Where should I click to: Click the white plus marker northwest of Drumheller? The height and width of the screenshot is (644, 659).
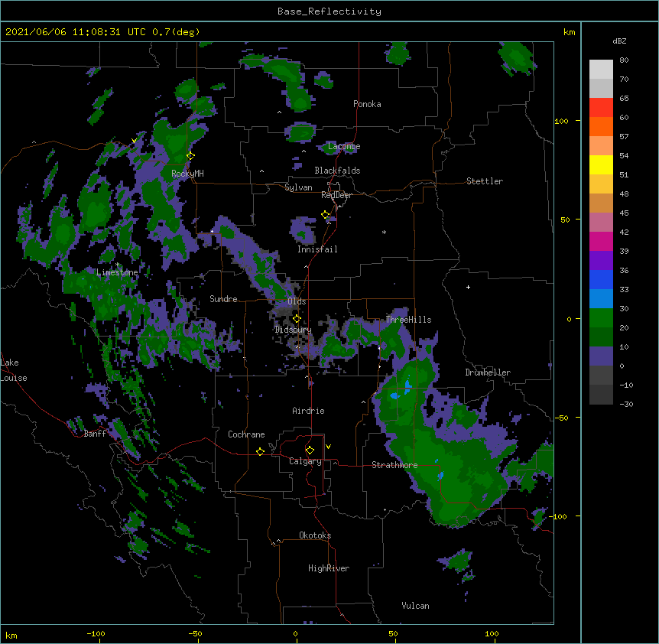pos(468,287)
